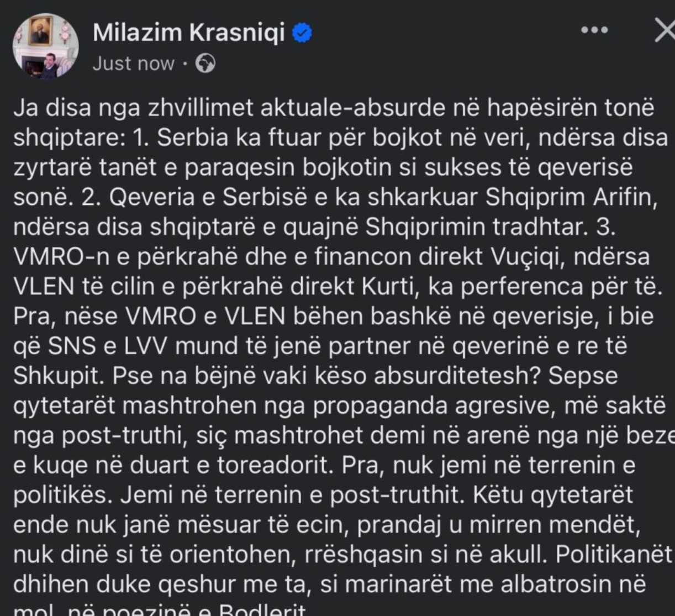This screenshot has width=675, height=616.
Task: Click the "Just now" timestamp
Action: coord(133,64)
